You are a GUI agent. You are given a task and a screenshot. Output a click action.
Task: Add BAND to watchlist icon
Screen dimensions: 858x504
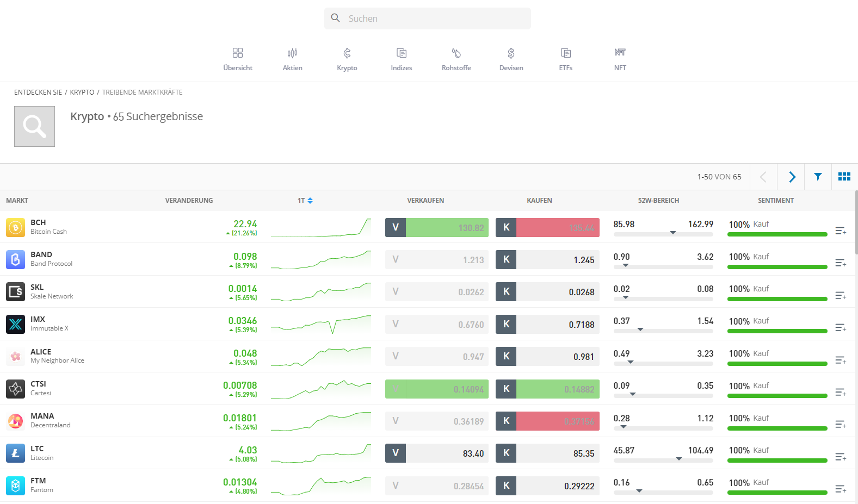click(x=841, y=263)
